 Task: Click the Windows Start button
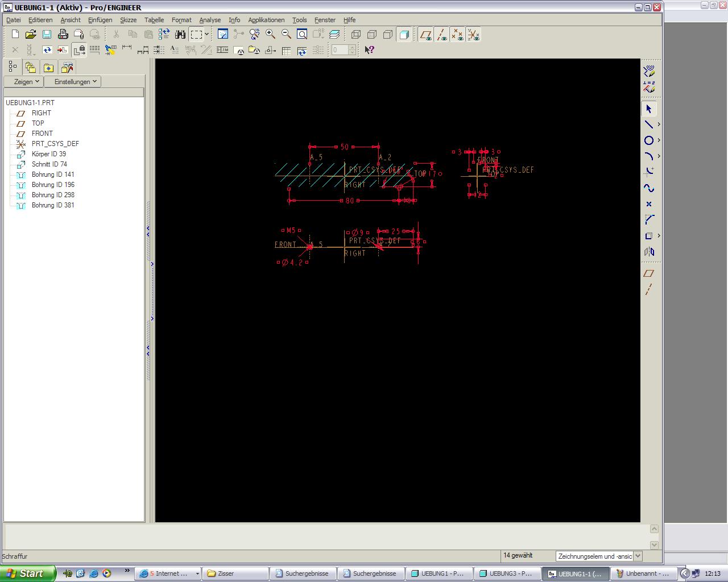coord(27,573)
